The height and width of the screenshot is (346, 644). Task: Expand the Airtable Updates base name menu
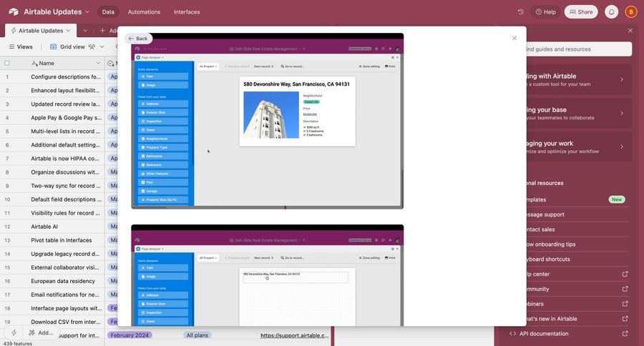pos(87,12)
